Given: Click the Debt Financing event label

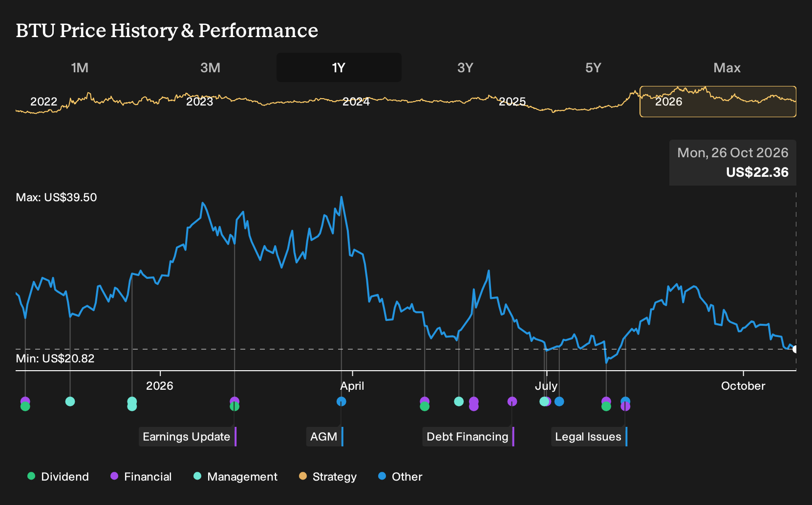Looking at the screenshot, I should pos(468,437).
